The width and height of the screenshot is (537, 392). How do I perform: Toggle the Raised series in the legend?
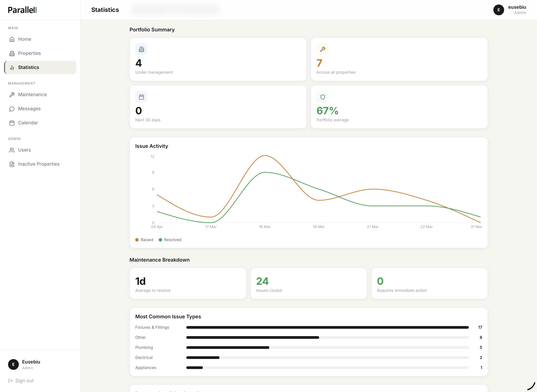[x=144, y=240]
